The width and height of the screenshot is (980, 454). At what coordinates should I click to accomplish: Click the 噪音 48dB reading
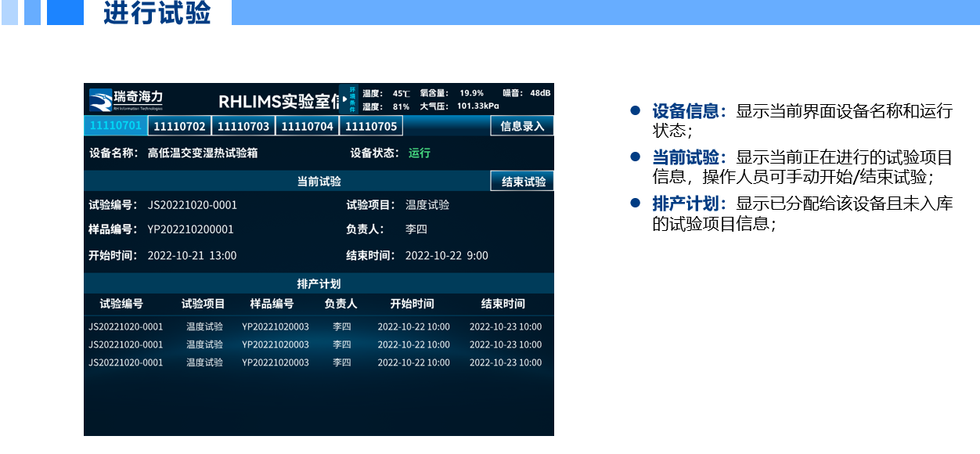tap(527, 93)
